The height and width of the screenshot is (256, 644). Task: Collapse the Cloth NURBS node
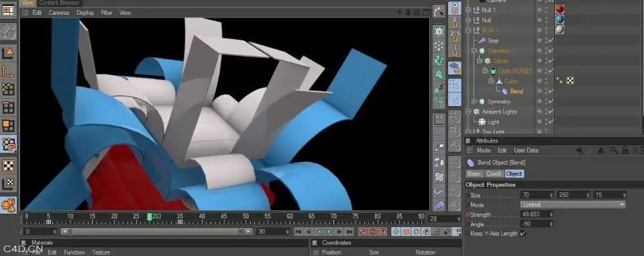pyautogui.click(x=485, y=71)
